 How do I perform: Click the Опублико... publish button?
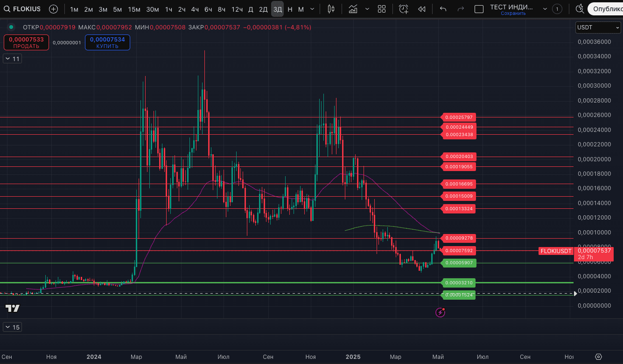pyautogui.click(x=605, y=9)
